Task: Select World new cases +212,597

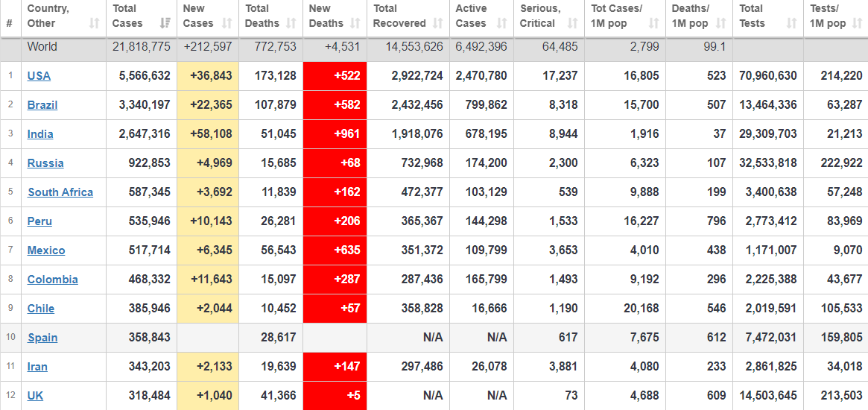Action: click(x=208, y=47)
